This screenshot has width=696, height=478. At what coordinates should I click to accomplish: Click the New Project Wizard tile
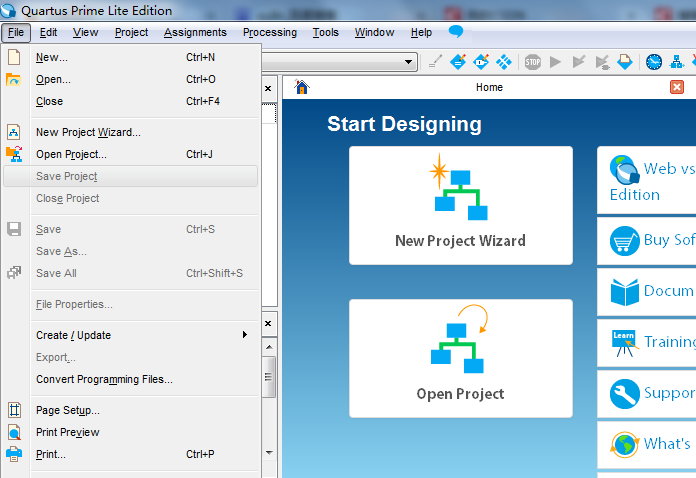pos(460,205)
